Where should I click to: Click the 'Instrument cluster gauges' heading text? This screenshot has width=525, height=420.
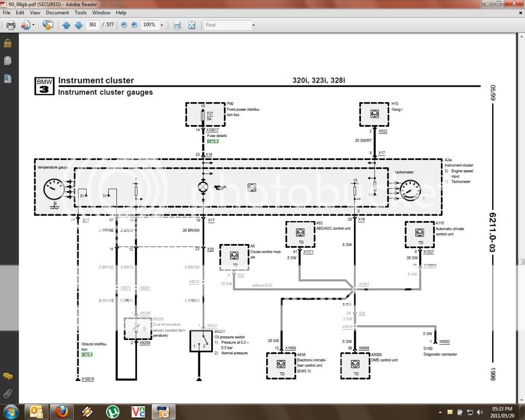[106, 92]
